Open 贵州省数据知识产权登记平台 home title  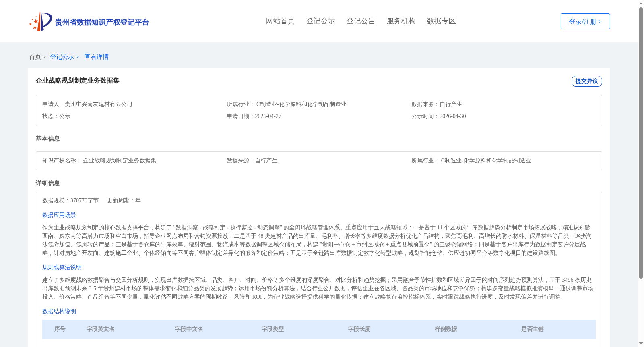(102, 22)
